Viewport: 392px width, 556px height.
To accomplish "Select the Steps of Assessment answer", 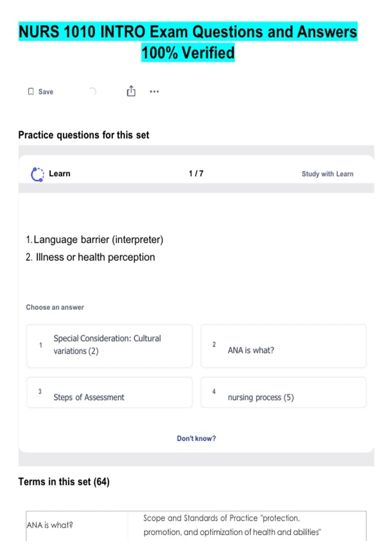I will [109, 392].
